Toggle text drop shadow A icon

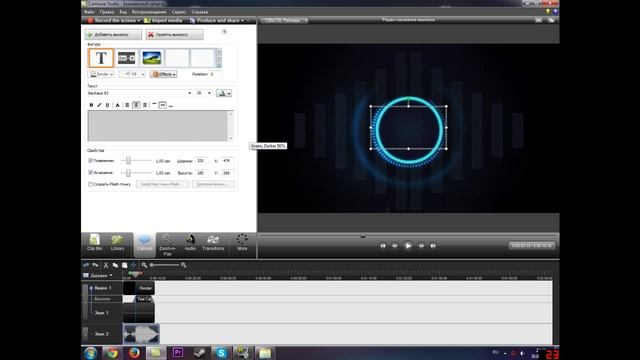click(118, 105)
